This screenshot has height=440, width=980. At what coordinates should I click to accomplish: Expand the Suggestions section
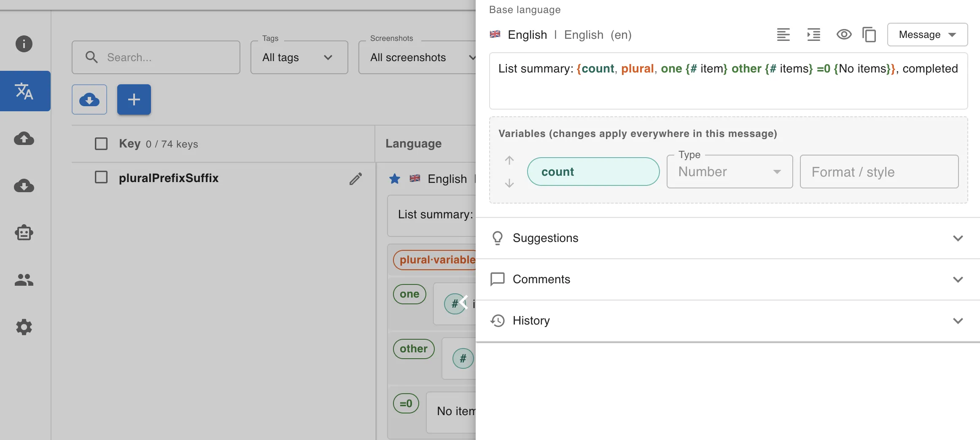tap(728, 238)
